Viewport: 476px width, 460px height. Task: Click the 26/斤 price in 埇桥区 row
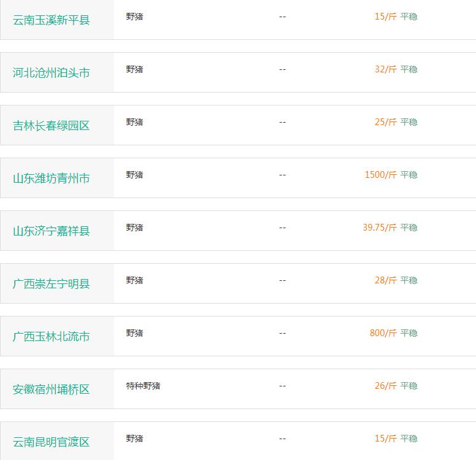point(386,386)
